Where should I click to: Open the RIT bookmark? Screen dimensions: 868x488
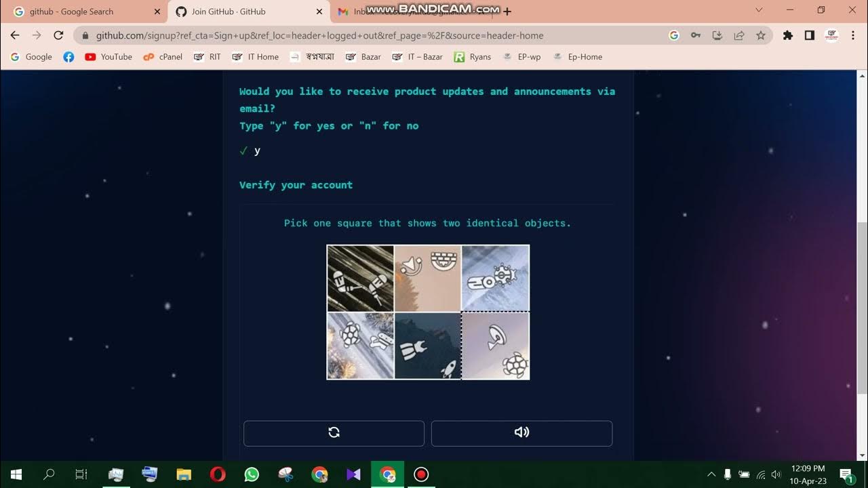tap(207, 57)
